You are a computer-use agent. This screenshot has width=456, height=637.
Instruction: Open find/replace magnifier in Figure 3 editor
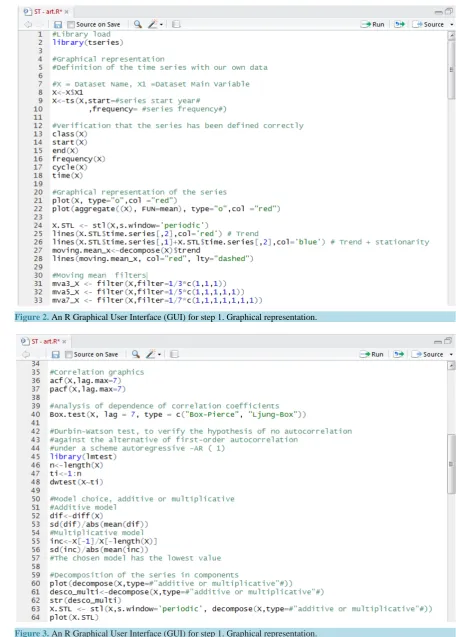point(135,354)
